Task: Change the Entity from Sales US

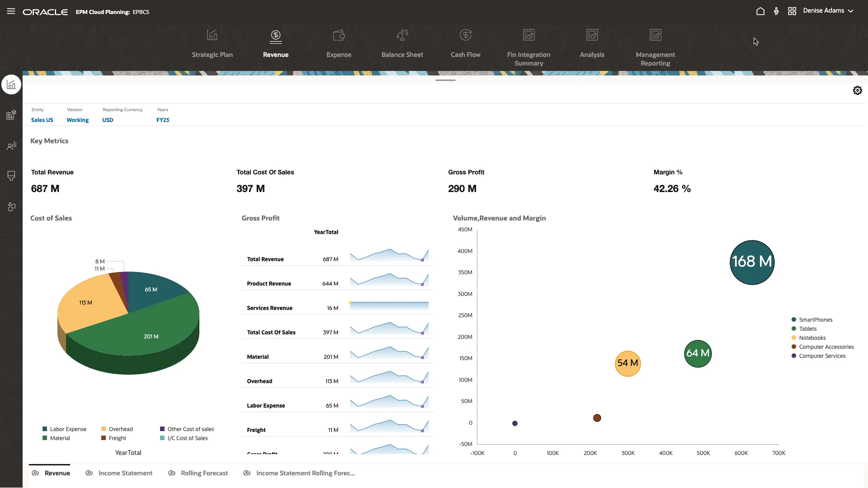Action: [42, 120]
